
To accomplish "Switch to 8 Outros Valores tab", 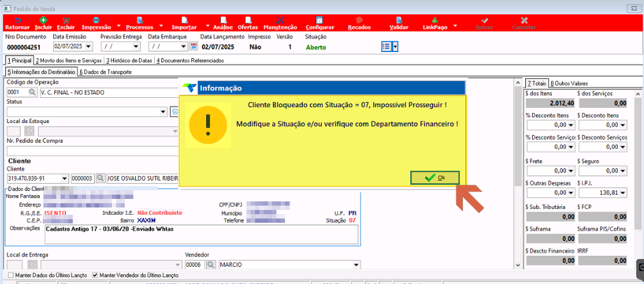I will 569,83.
